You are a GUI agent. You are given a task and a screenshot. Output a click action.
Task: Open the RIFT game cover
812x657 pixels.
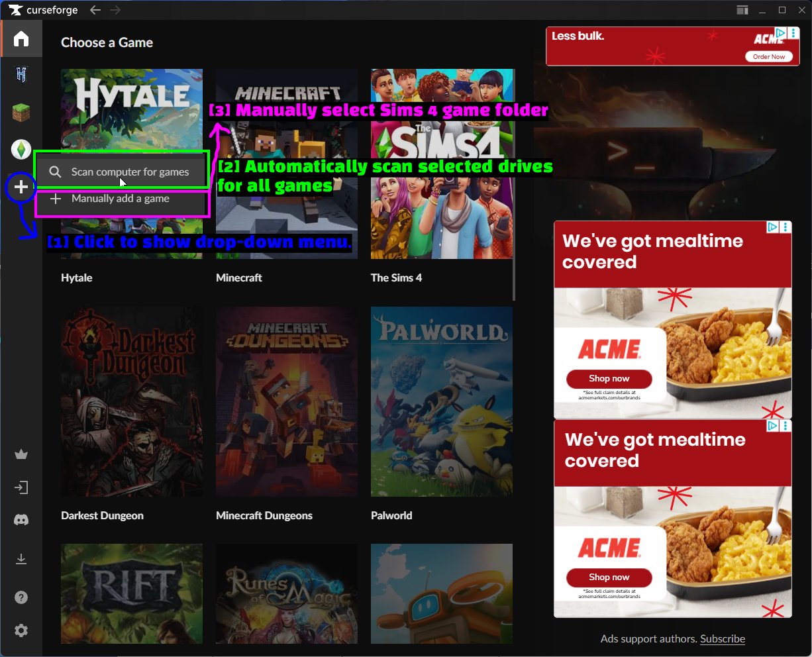[132, 593]
